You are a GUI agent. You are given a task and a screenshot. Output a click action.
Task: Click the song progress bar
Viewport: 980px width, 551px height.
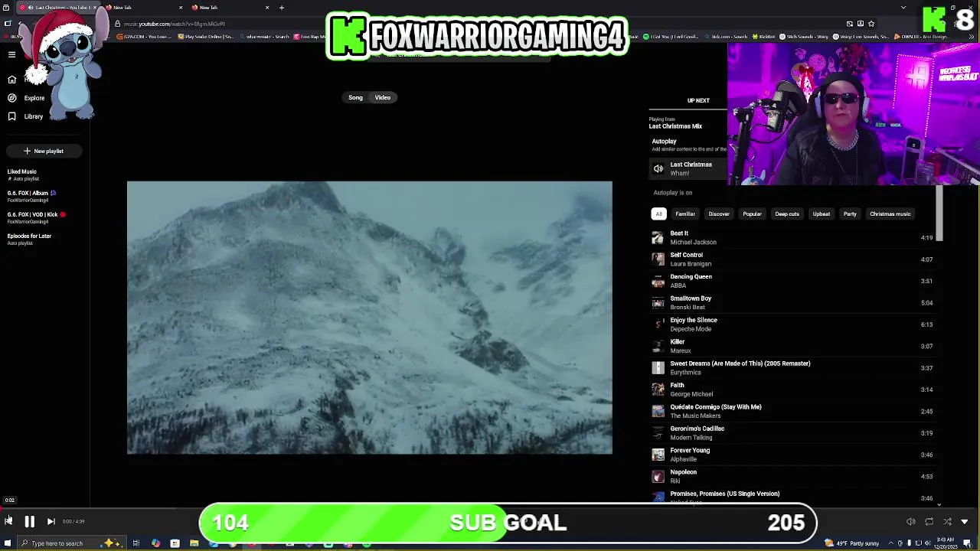490,508
